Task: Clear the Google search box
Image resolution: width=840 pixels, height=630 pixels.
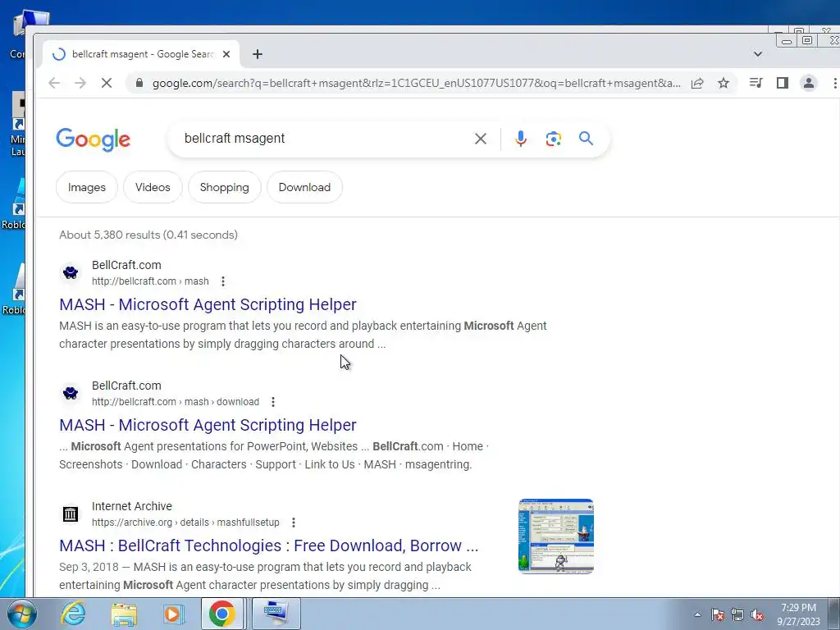Action: point(481,139)
